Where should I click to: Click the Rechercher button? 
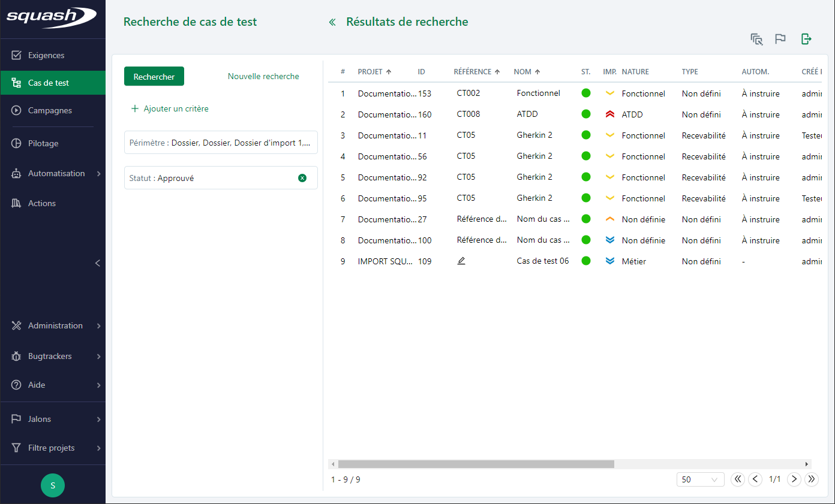pyautogui.click(x=154, y=76)
